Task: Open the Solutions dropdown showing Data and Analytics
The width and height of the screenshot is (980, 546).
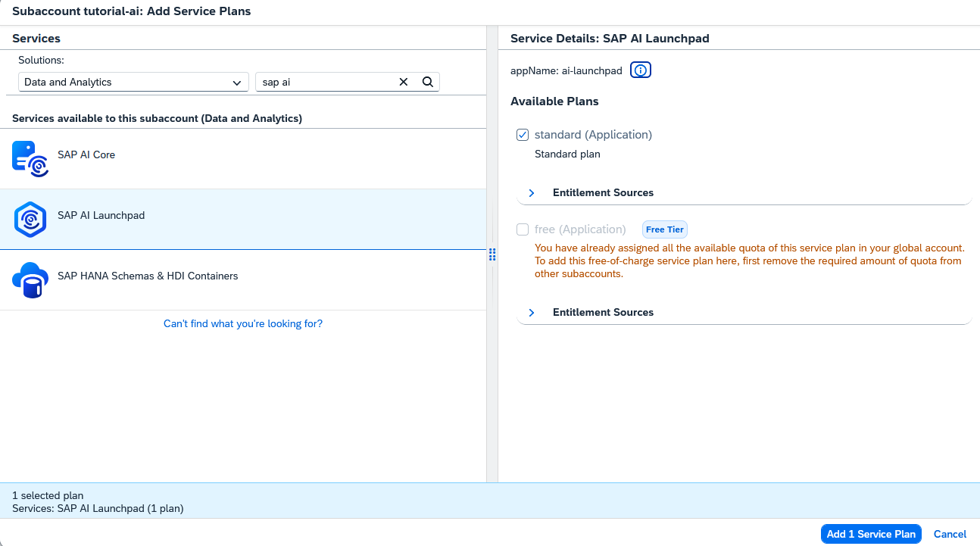Action: point(133,82)
